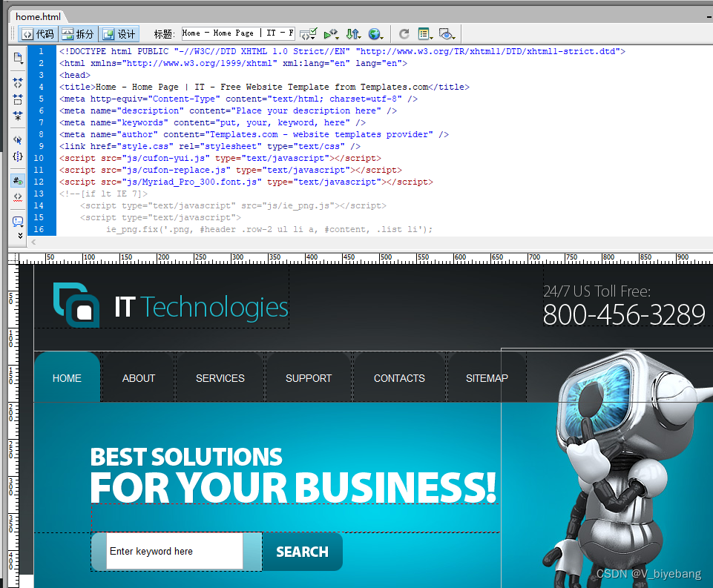This screenshot has height=588, width=713.
Task: Click SUPPORT nav item in design view
Action: [309, 378]
